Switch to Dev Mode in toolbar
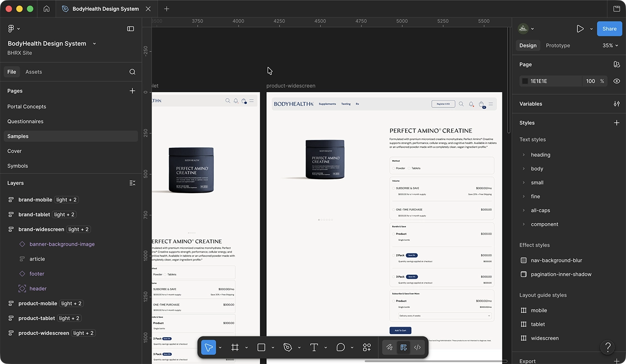The image size is (626, 364). (x=417, y=347)
